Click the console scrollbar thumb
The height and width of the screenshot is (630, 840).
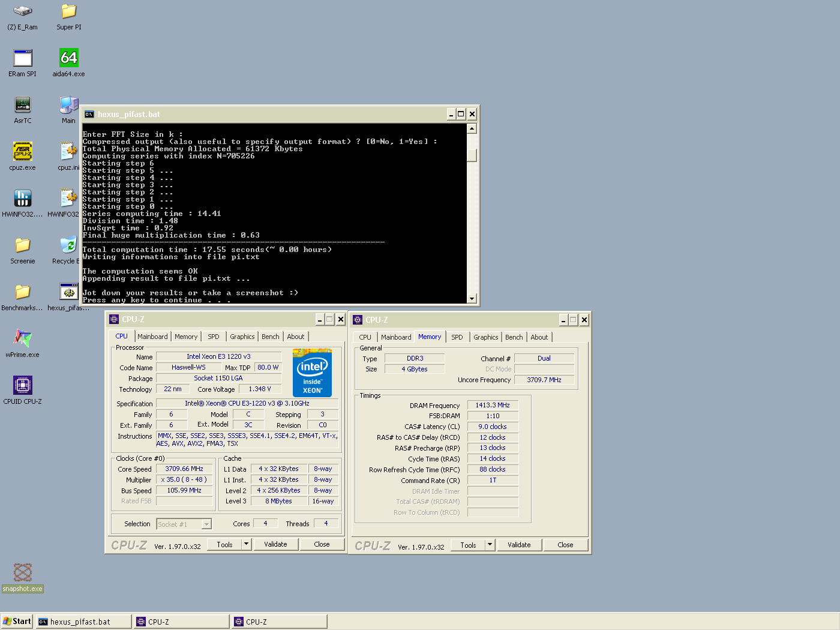point(472,155)
